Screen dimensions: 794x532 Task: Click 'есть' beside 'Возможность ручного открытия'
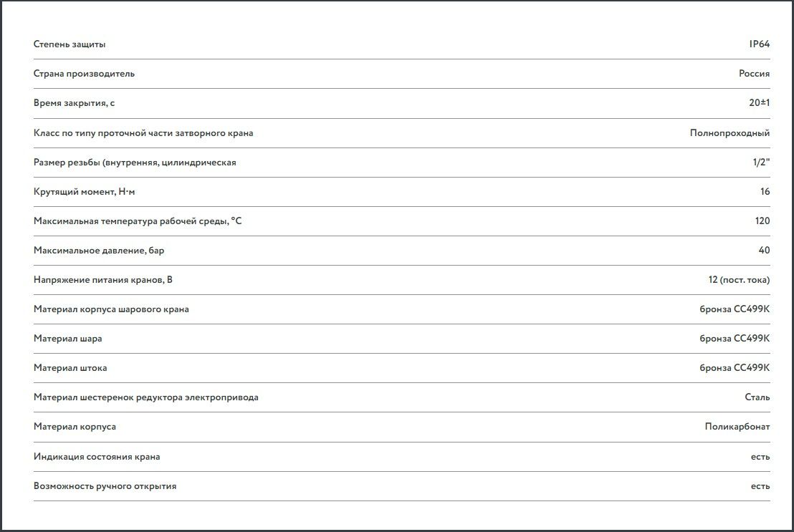[x=760, y=486]
